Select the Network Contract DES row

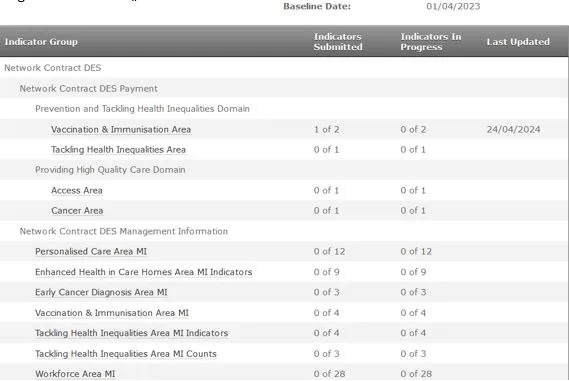coord(284,68)
